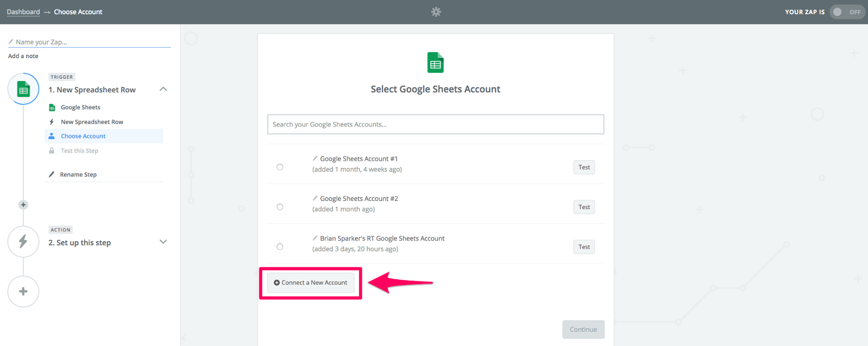Click the Name your Zap field
The width and height of the screenshot is (868, 346).
tap(90, 42)
